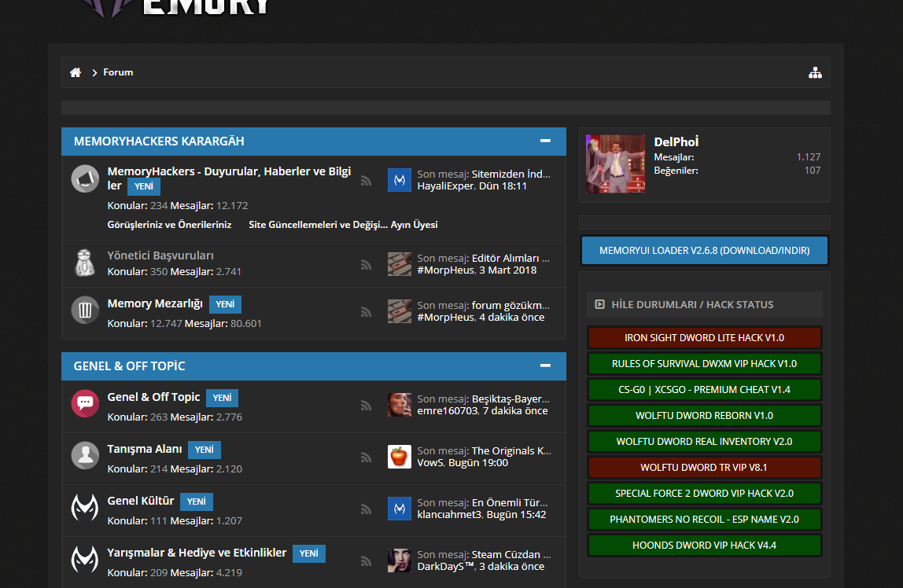903x588 pixels.
Task: Click VowS apple avatar thumbnail
Action: [399, 457]
